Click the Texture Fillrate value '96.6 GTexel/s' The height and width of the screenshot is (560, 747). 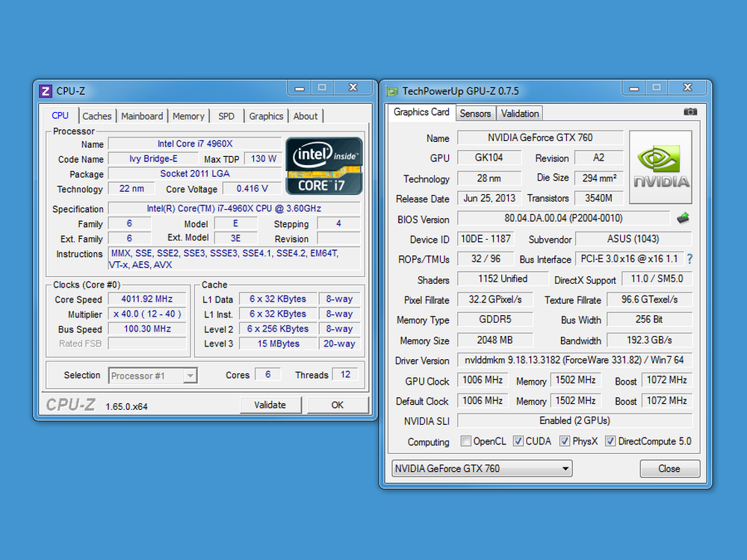coord(649,299)
